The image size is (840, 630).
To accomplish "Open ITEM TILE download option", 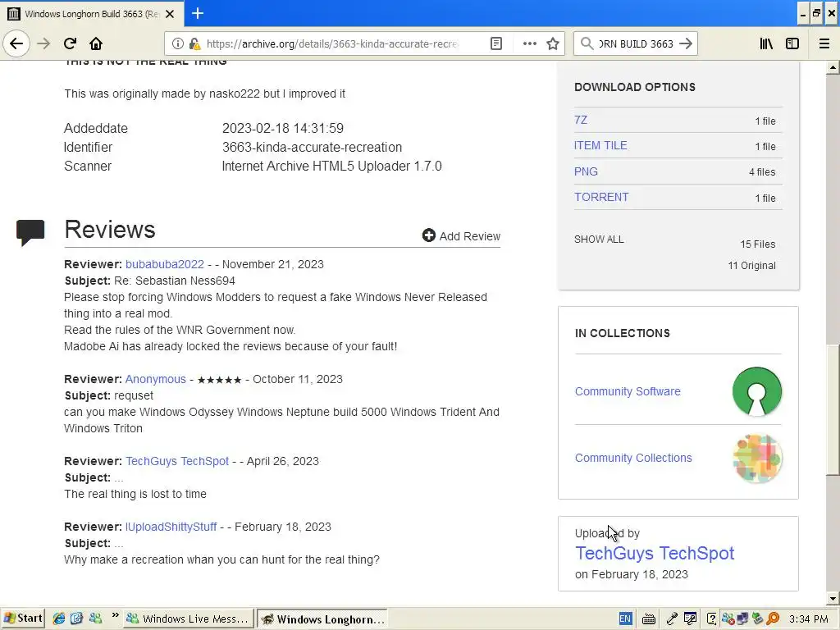I will point(600,146).
